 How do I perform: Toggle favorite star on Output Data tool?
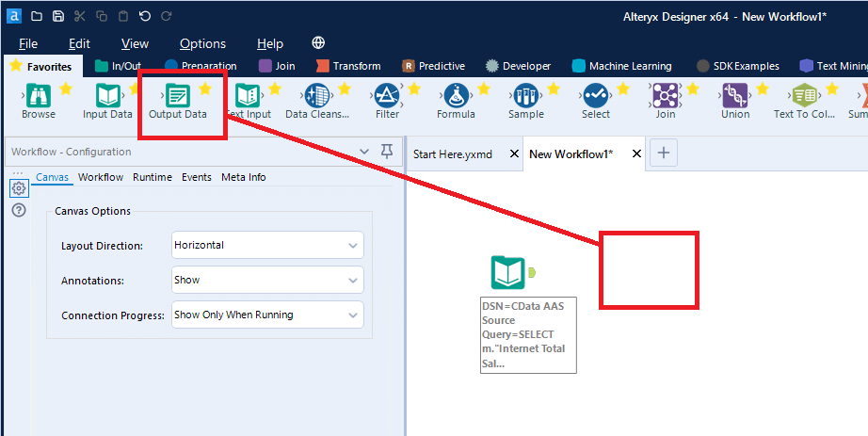click(205, 89)
